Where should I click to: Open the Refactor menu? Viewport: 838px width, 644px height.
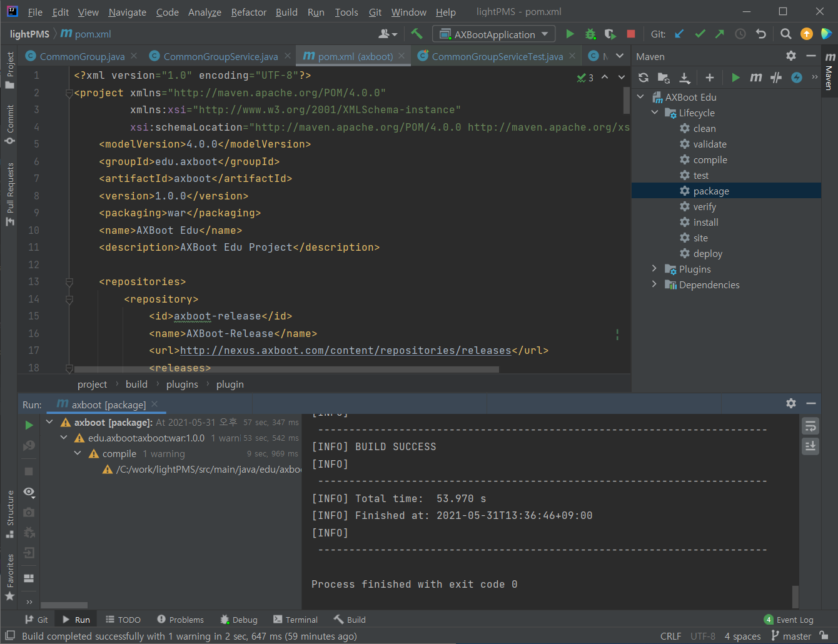(x=249, y=12)
